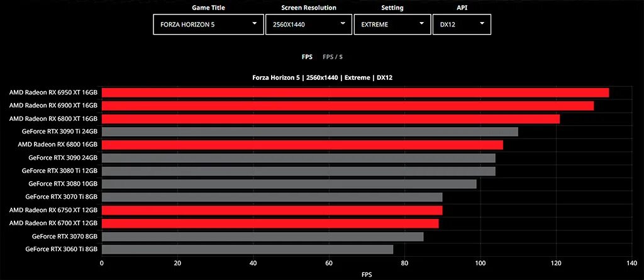Image resolution: width=644 pixels, height=280 pixels.
Task: Click the 140 tick on the x-axis
Action: click(x=631, y=263)
